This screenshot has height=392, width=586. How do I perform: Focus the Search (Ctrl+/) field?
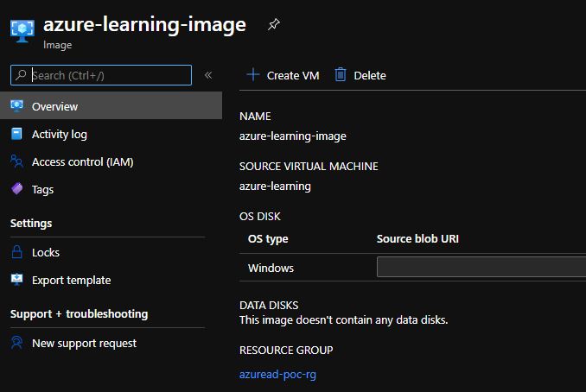101,75
